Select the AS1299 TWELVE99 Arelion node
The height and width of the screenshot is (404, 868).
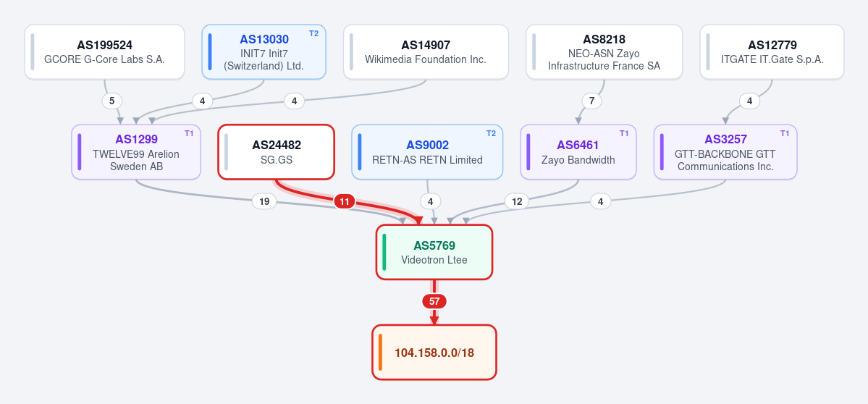(136, 152)
